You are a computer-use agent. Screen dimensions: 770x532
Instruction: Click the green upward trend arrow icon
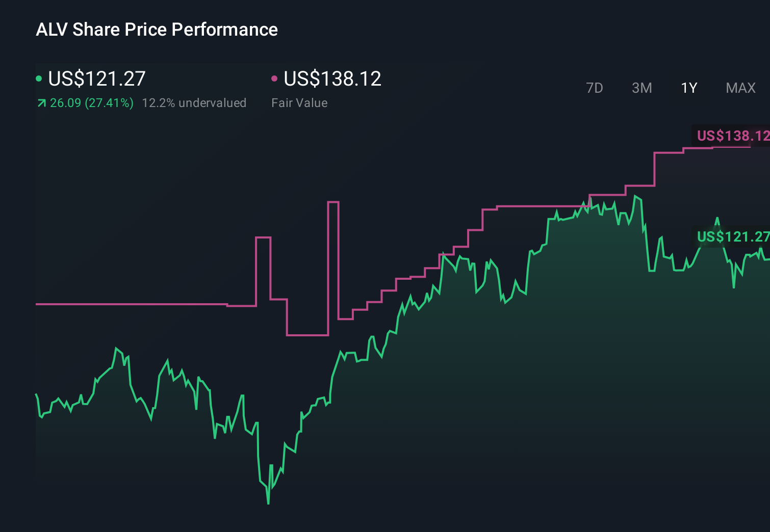coord(40,103)
